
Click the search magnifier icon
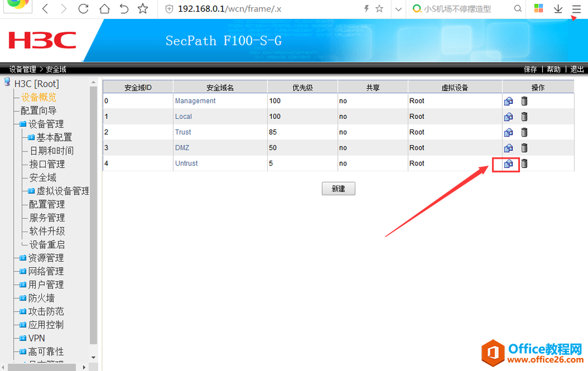517,8
